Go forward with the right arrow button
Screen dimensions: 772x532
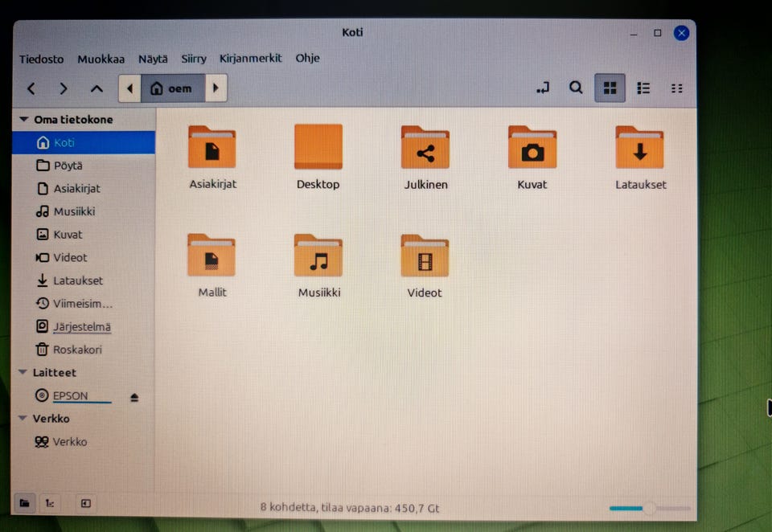pyautogui.click(x=63, y=88)
